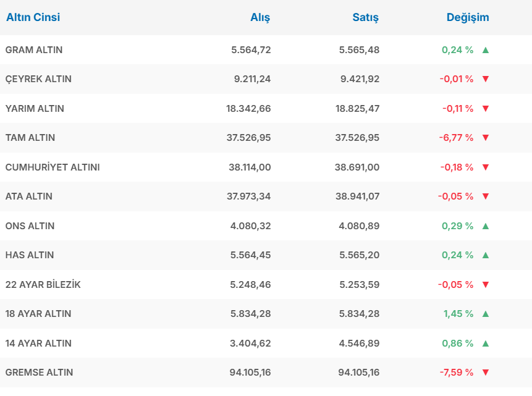Screen dimensions: 532x396
Task: Select the YARIM ALTIN row name
Action: tap(35, 109)
